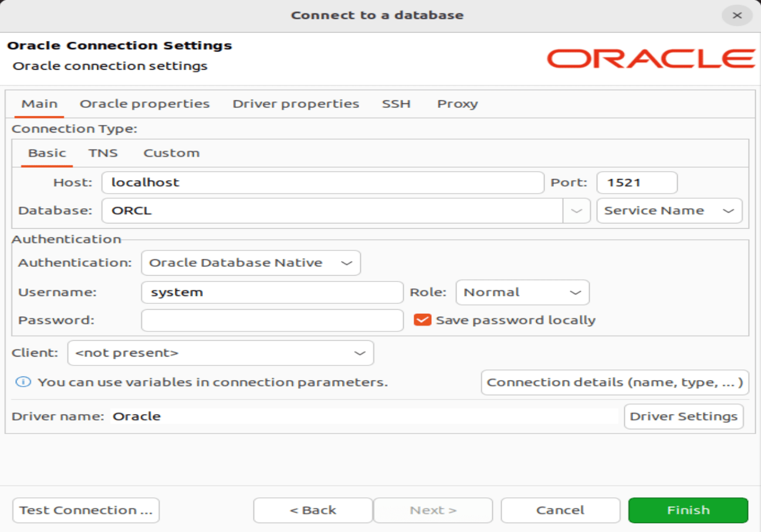Go back with the Back button
761x532 pixels.
pos(313,510)
